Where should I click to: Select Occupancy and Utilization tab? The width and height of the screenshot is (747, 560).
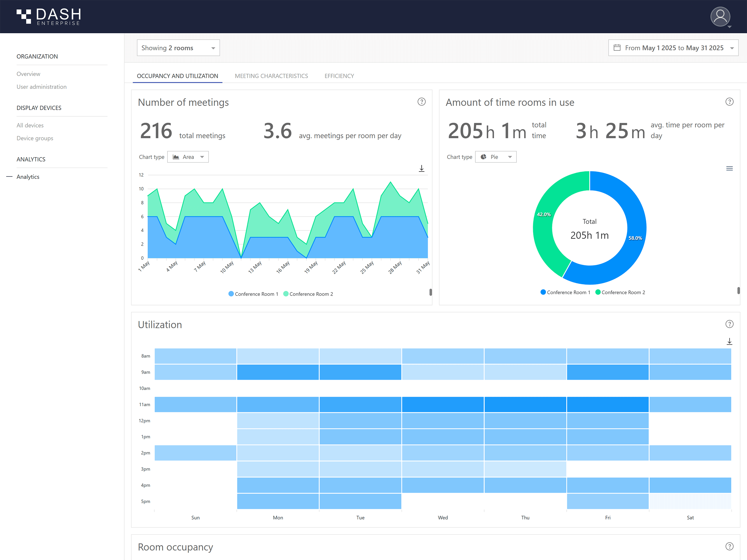(177, 76)
